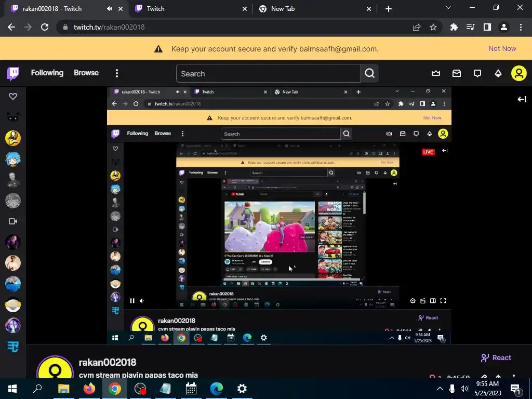Open the blond person channel avatar
The image size is (532, 399).
[x=13, y=263]
